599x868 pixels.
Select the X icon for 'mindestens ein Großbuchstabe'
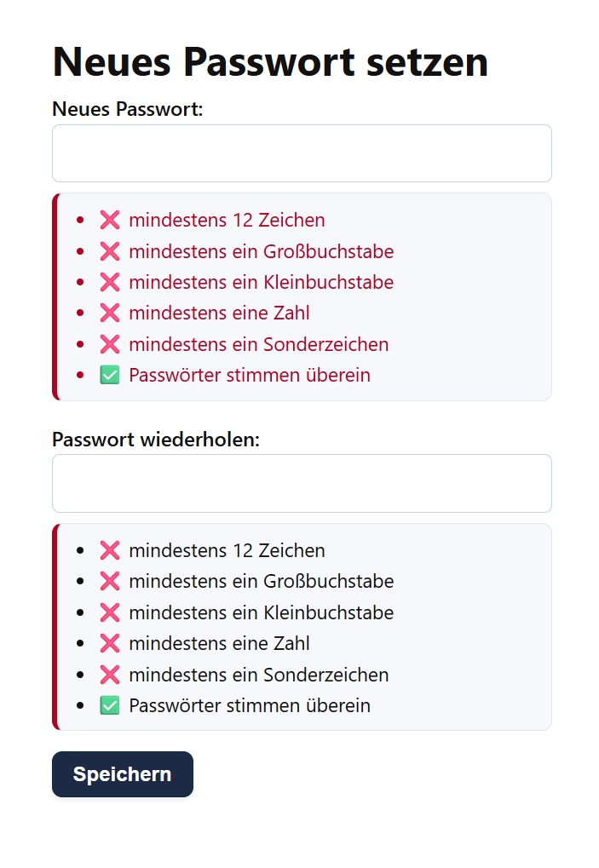pyautogui.click(x=109, y=250)
